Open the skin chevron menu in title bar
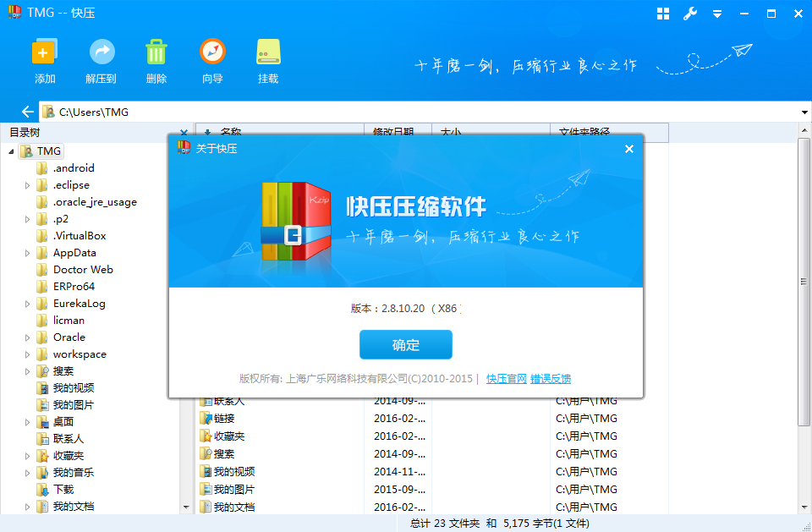812x532 pixels. [x=717, y=14]
